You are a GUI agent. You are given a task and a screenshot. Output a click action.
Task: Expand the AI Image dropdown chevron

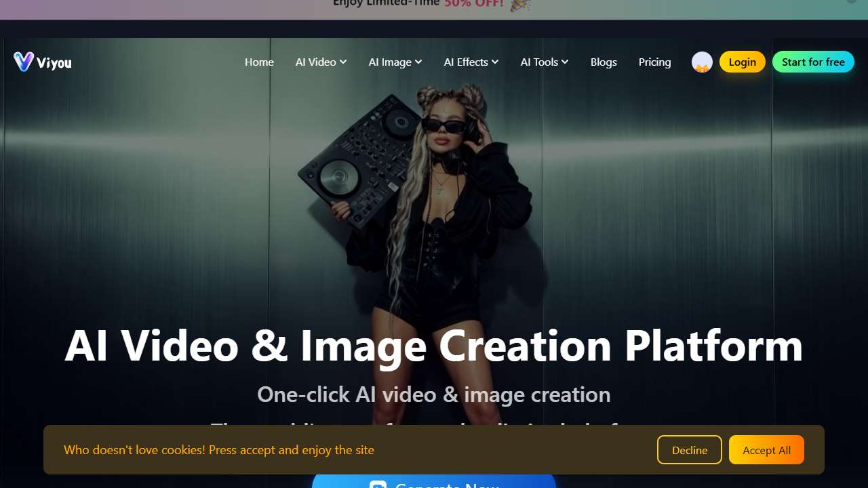point(418,62)
